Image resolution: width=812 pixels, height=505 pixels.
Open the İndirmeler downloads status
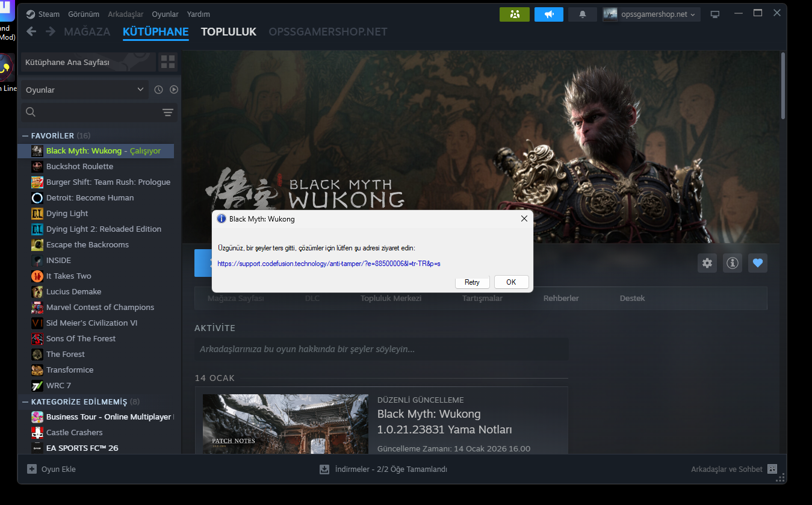[383, 469]
